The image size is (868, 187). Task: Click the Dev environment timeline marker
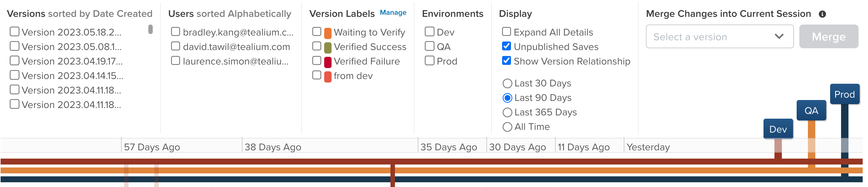pos(778,129)
